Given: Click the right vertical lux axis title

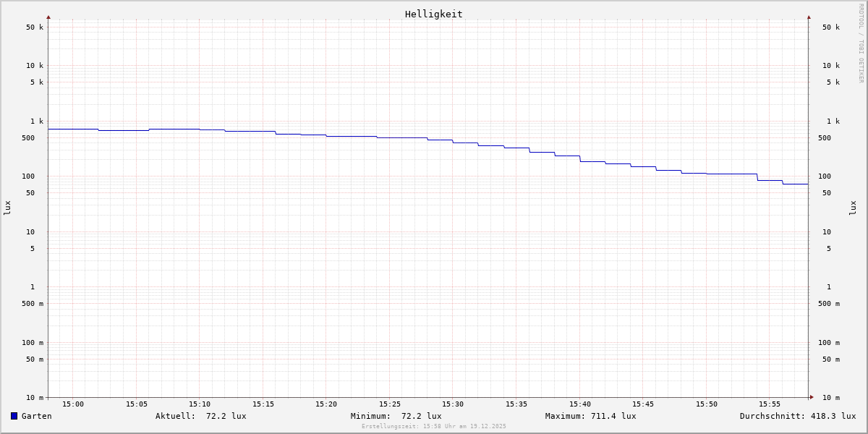Looking at the screenshot, I should coord(853,208).
